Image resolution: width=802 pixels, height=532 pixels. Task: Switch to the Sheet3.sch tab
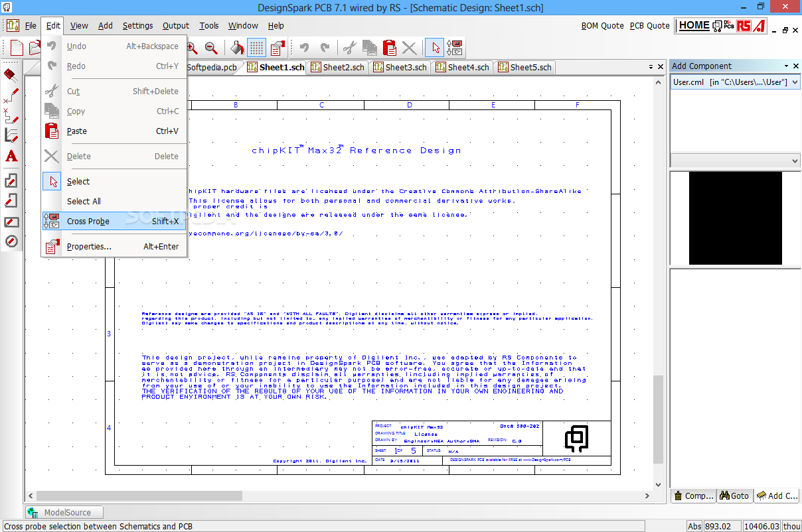tap(400, 67)
